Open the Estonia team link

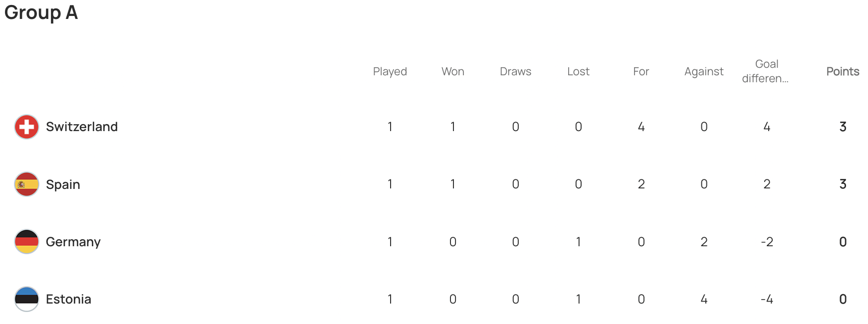(x=68, y=299)
